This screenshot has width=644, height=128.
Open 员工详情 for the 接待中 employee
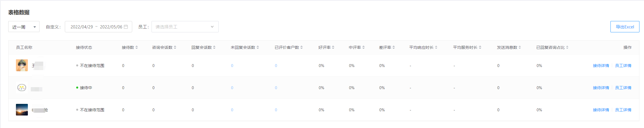(623, 88)
